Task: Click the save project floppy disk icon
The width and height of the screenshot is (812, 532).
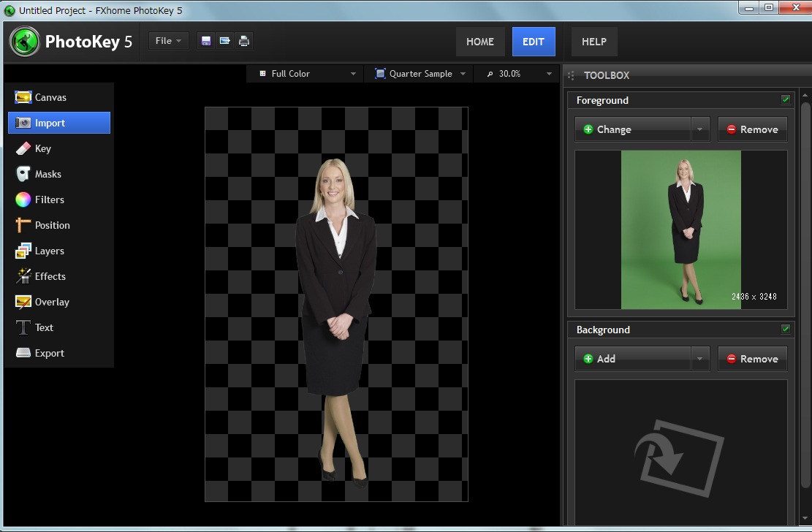Action: 206,41
